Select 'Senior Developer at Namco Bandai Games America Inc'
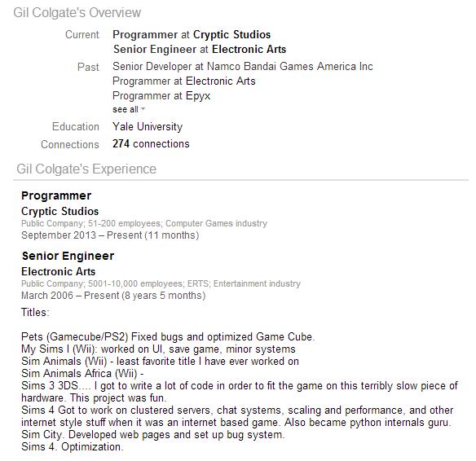 [x=243, y=67]
